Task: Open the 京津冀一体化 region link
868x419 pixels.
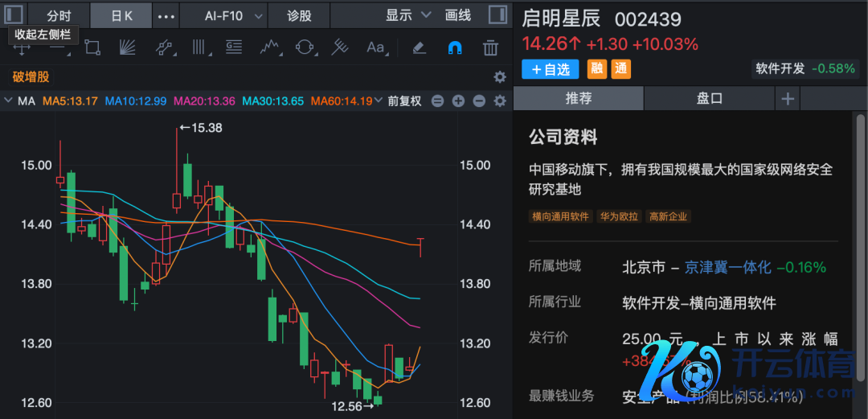Action: point(727,267)
